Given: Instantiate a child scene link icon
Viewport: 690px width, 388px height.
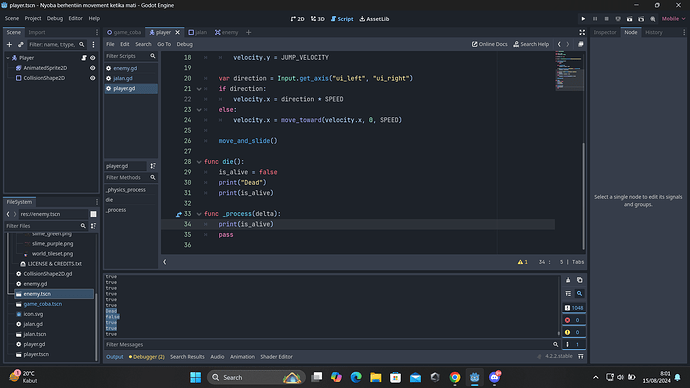Looking at the screenshot, I should point(21,44).
